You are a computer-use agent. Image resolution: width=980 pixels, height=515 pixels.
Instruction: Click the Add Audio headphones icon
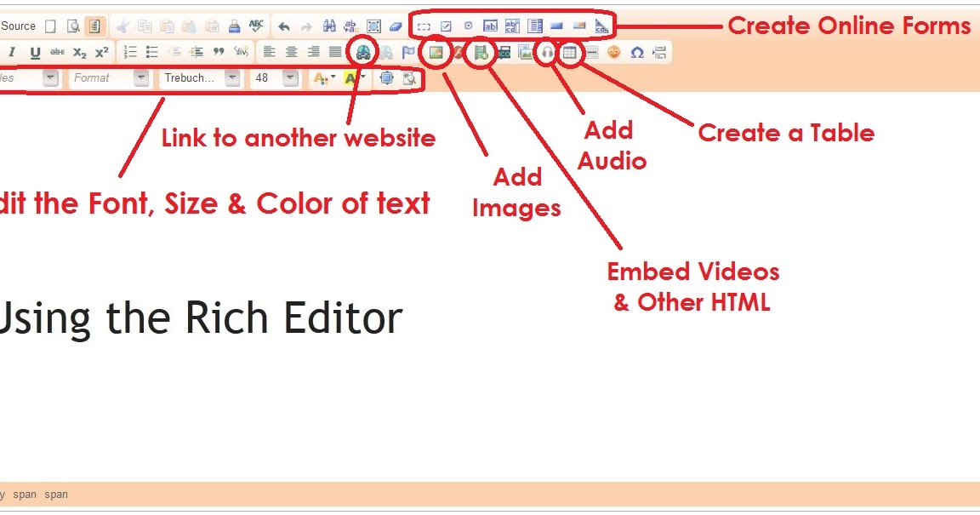pos(546,52)
